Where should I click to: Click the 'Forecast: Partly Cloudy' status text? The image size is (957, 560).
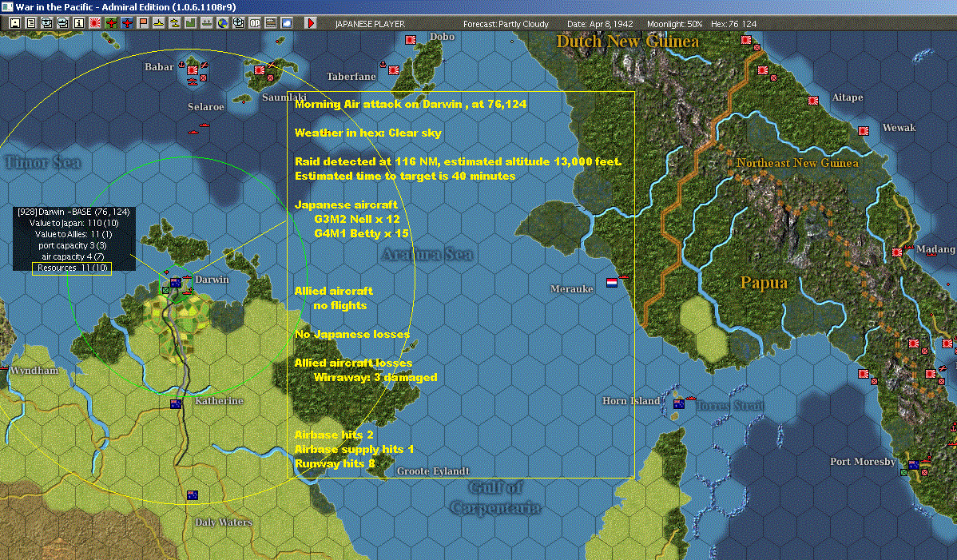[x=506, y=24]
